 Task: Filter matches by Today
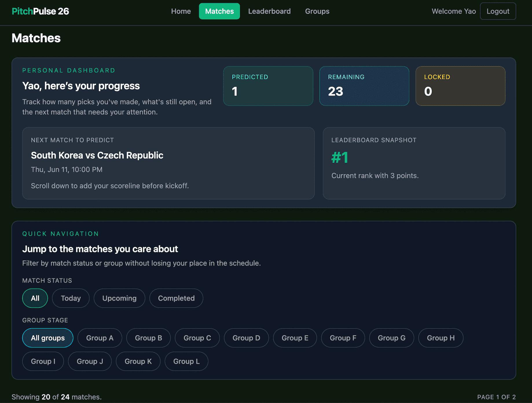click(x=71, y=298)
